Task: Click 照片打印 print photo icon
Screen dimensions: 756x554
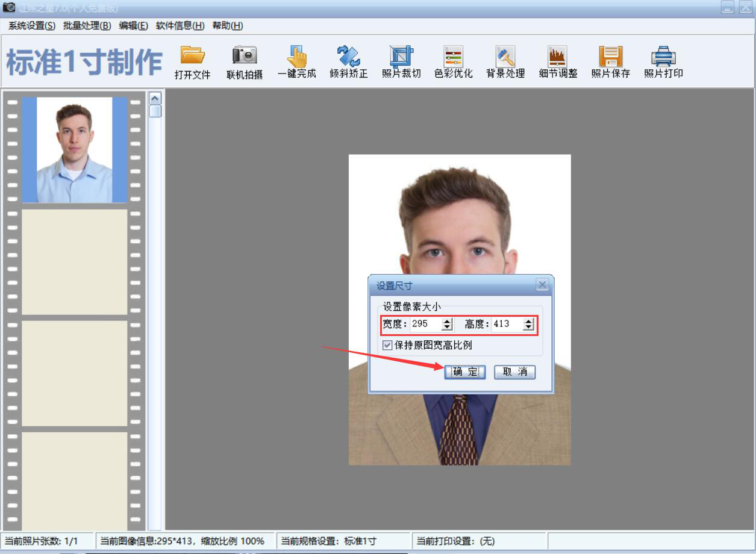Action: click(x=663, y=62)
